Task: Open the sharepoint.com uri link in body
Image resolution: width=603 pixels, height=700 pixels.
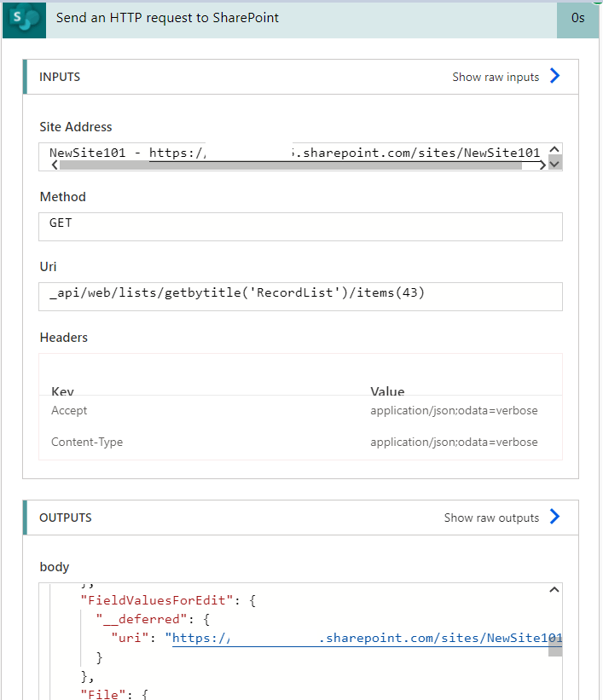Action: click(367, 639)
